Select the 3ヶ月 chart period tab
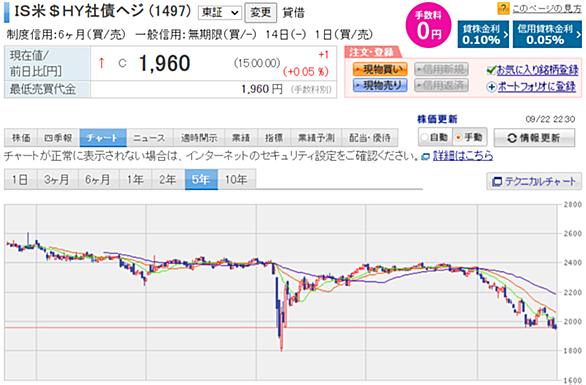The width and height of the screenshot is (586, 385). pos(57,179)
